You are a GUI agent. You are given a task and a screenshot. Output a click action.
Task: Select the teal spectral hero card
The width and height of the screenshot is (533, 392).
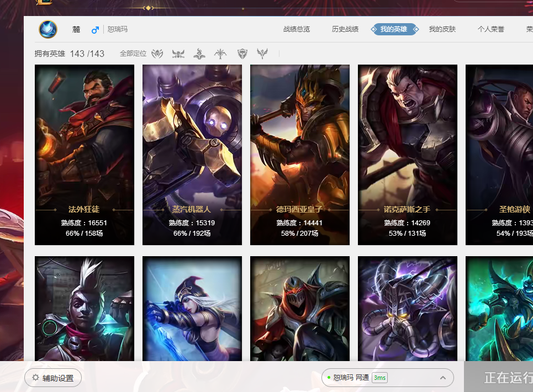pyautogui.click(x=499, y=309)
